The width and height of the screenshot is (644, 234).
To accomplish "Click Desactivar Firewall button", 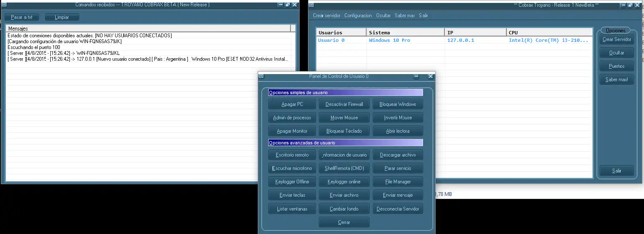I will tap(344, 104).
